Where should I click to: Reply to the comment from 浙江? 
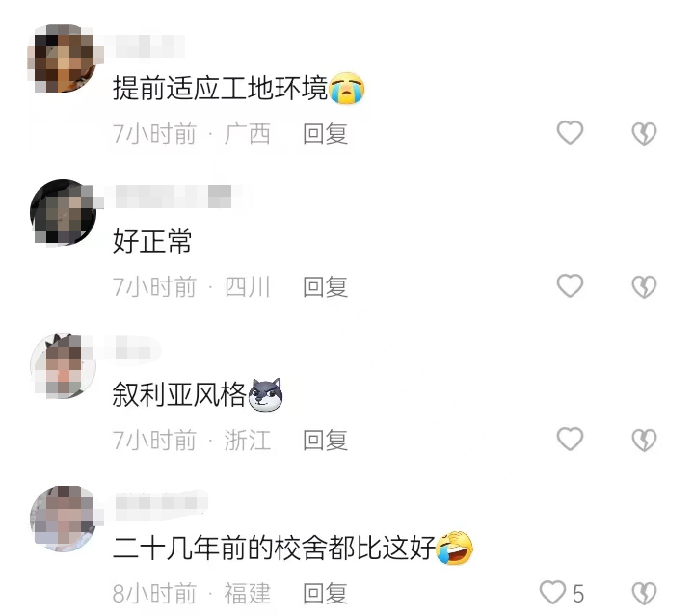click(x=326, y=440)
